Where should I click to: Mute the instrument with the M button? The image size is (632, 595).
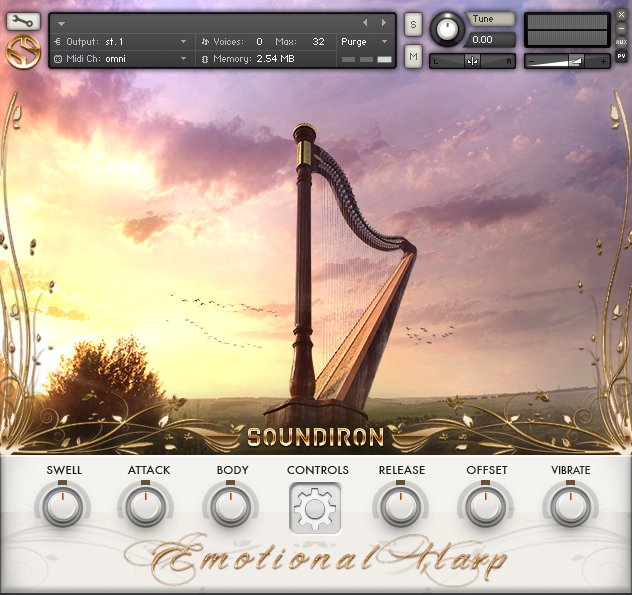tap(413, 56)
